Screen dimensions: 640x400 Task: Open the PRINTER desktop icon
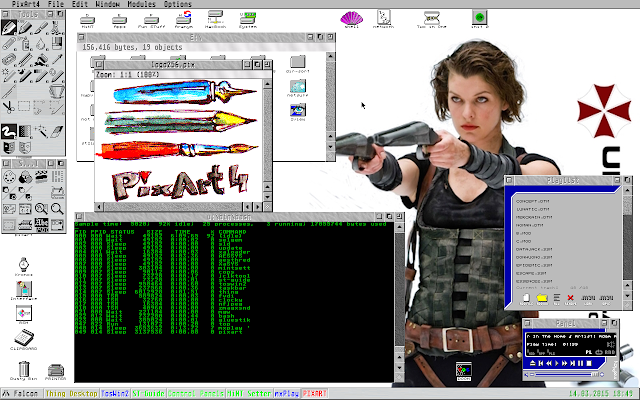coord(56,371)
